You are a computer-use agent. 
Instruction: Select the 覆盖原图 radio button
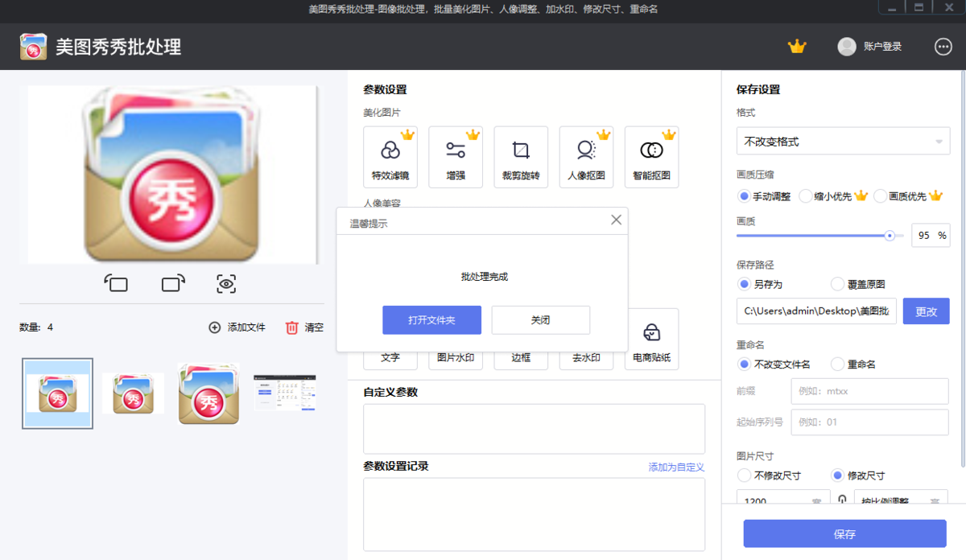point(837,284)
